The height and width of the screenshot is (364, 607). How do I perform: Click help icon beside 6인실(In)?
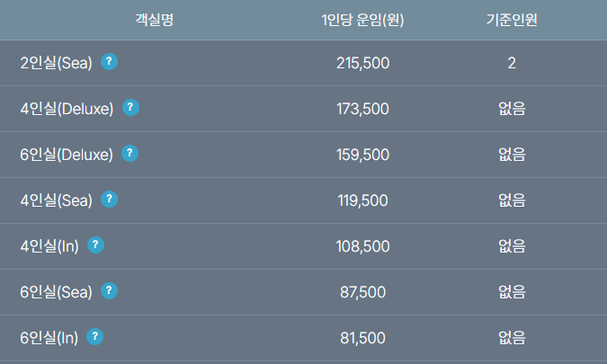(x=96, y=337)
